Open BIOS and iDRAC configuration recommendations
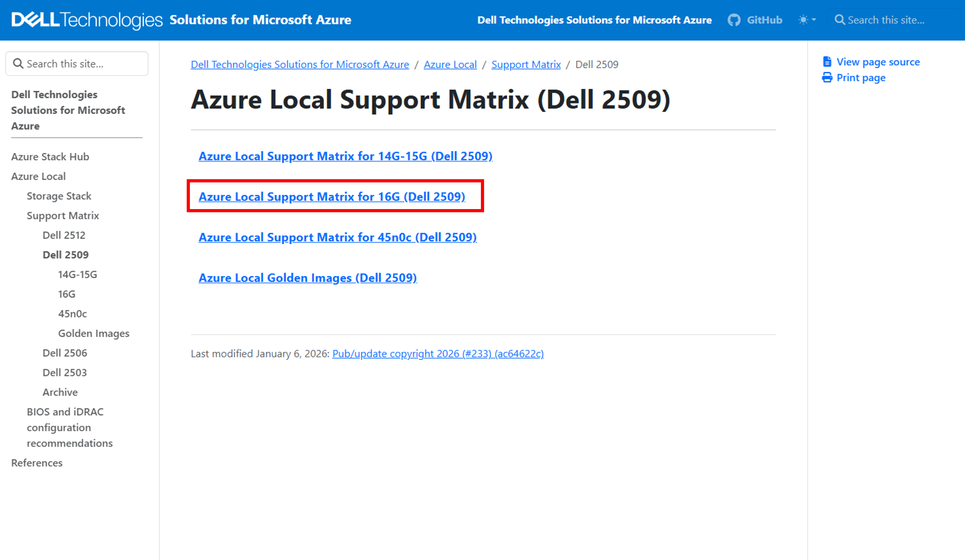Viewport: 965px width, 560px height. [x=70, y=427]
